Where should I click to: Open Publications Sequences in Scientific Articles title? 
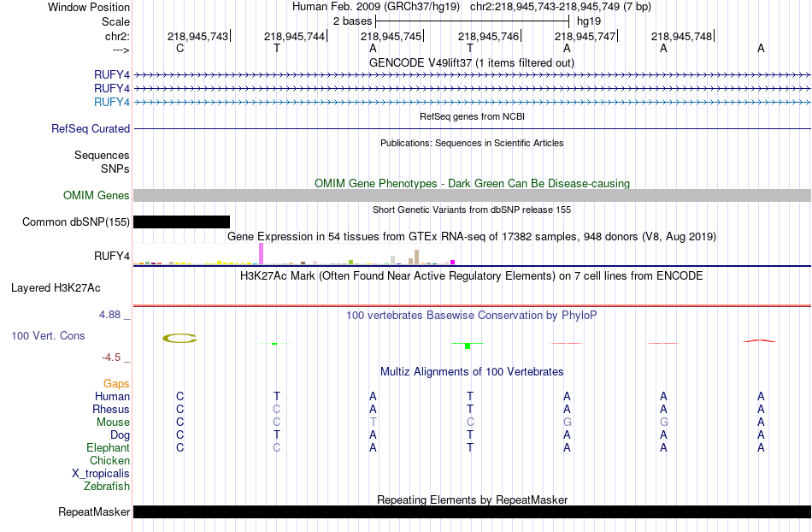[x=472, y=143]
